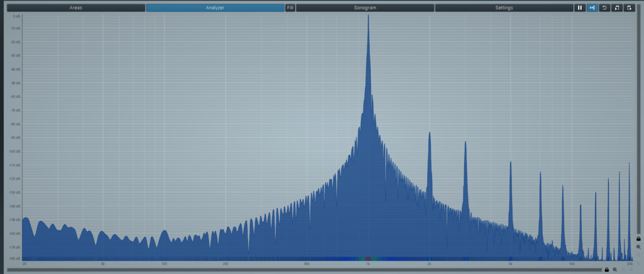Viewport: 644px width, 274px height.
Task: Click the "-180 dB" level label
Action: click(x=16, y=259)
